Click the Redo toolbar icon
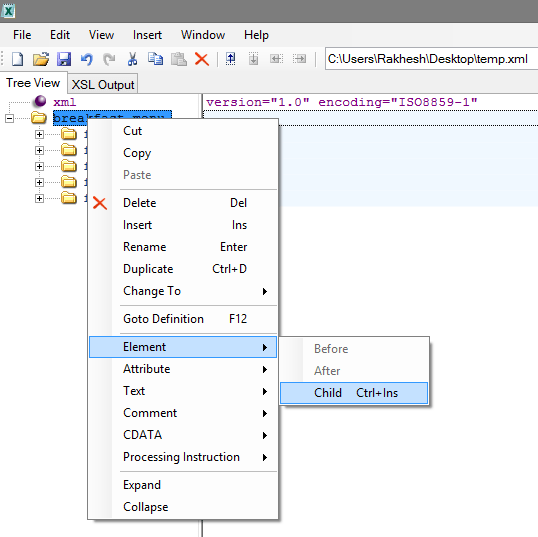The height and width of the screenshot is (537, 538). 109,59
